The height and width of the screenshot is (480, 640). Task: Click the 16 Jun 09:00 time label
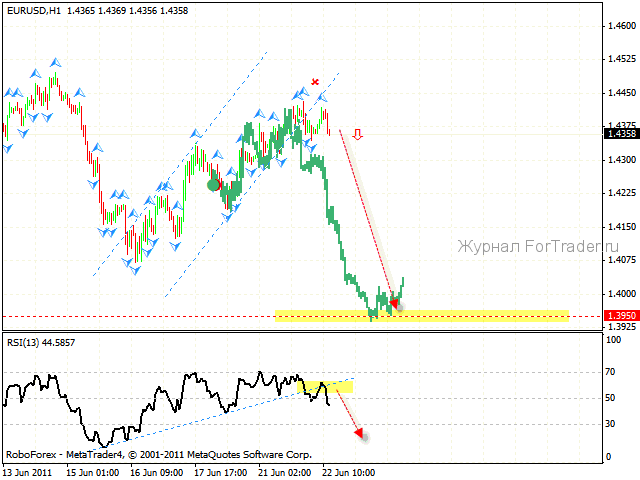click(x=156, y=473)
